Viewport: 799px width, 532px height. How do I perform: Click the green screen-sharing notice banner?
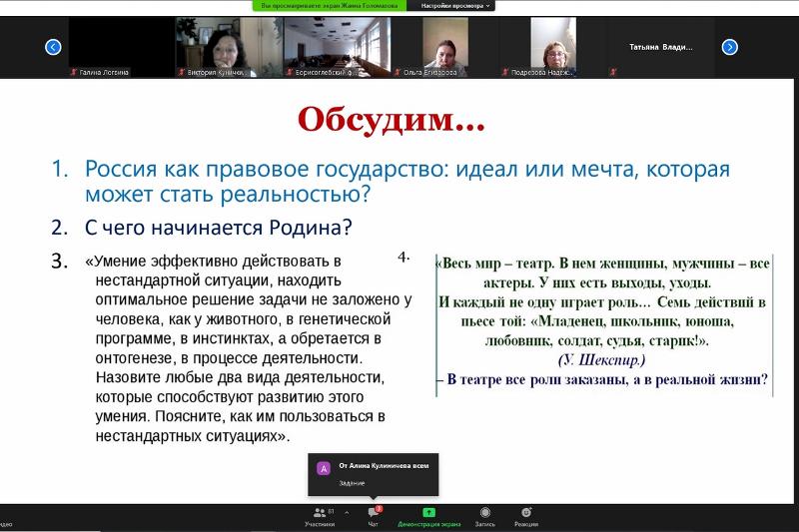329,6
